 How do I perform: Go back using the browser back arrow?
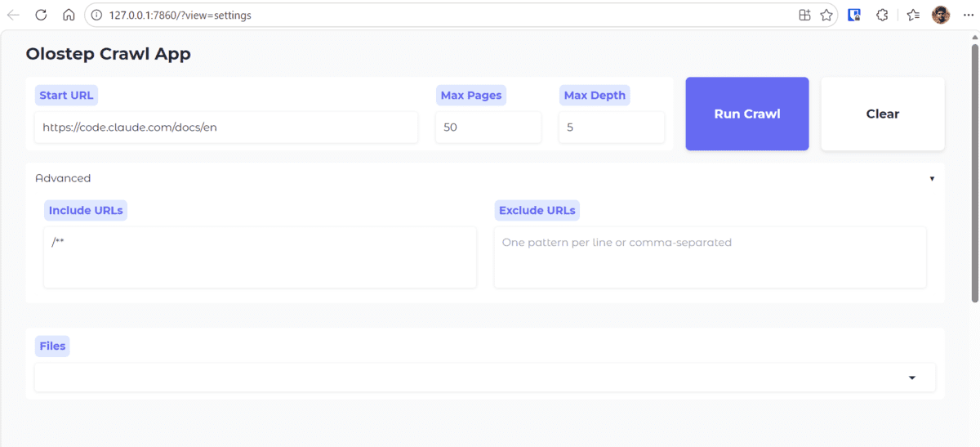point(13,15)
